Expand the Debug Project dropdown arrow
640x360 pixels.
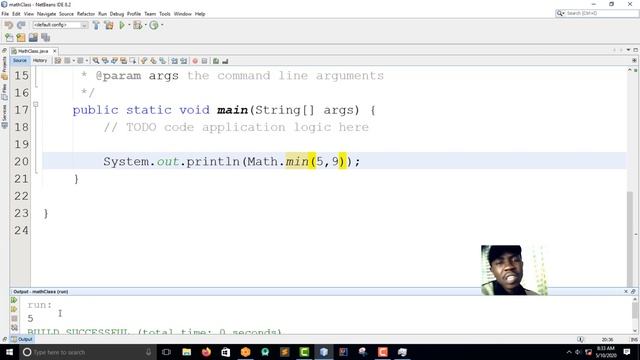point(145,25)
